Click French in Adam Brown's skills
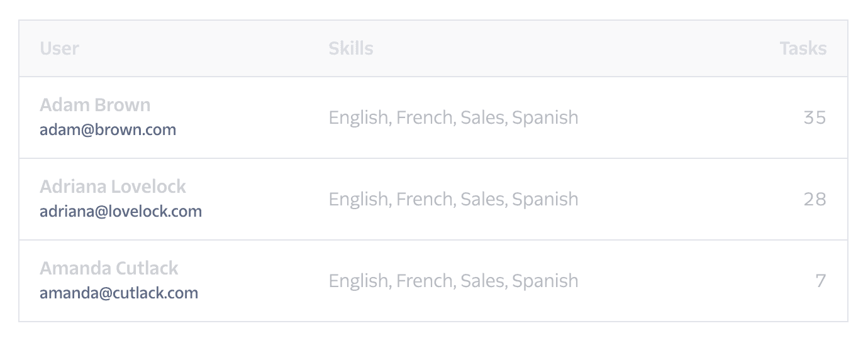This screenshot has width=868, height=348. point(425,117)
